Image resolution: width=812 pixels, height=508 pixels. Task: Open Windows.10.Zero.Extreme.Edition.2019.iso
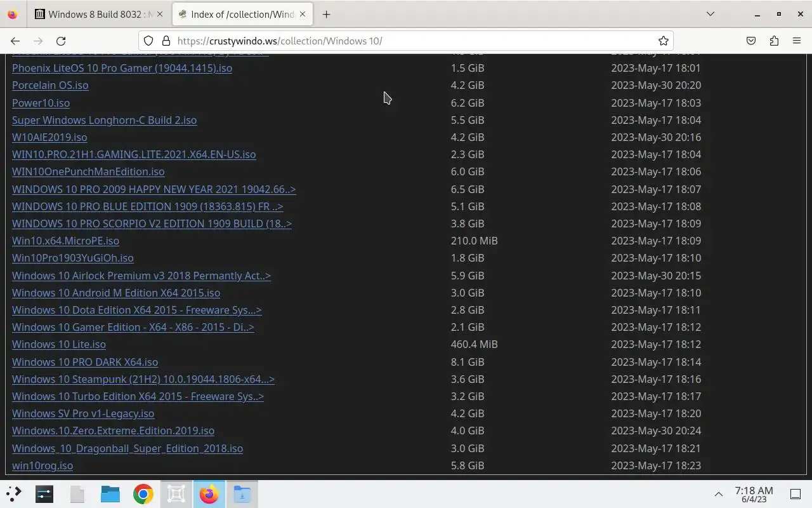tap(113, 431)
